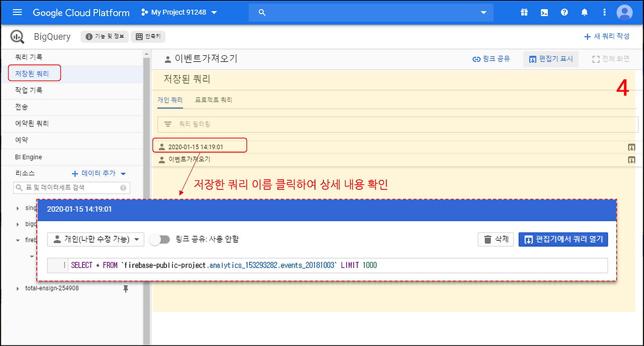The image size is (644, 346).
Task: Click the download icon beside 이벤트가져오기 query
Action: point(632,160)
